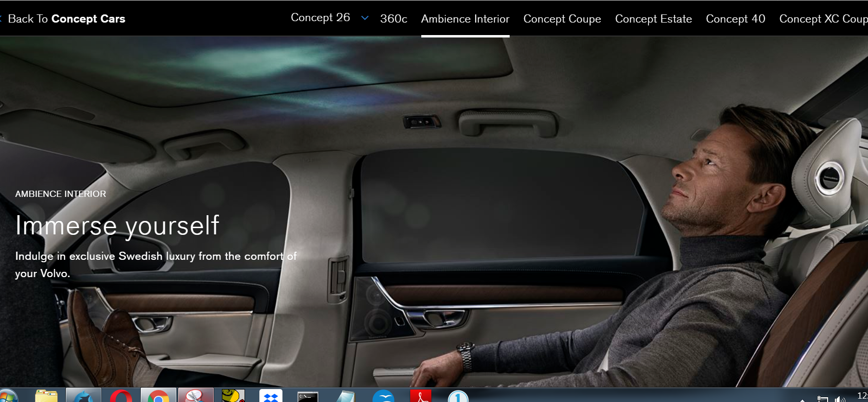This screenshot has width=868, height=402.
Task: Open the Concept 40 link
Action: (x=735, y=19)
